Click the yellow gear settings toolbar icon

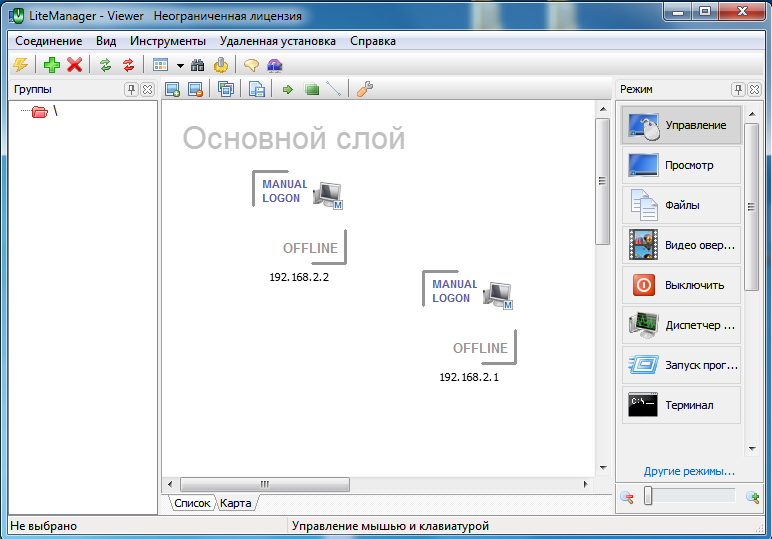click(221, 64)
